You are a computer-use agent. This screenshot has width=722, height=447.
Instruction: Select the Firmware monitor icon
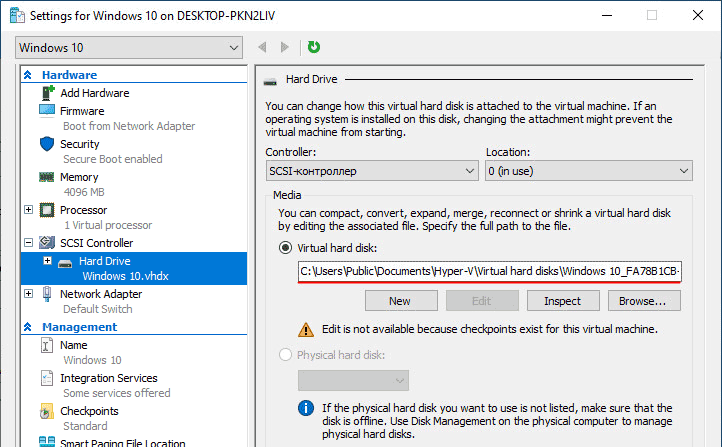click(47, 110)
